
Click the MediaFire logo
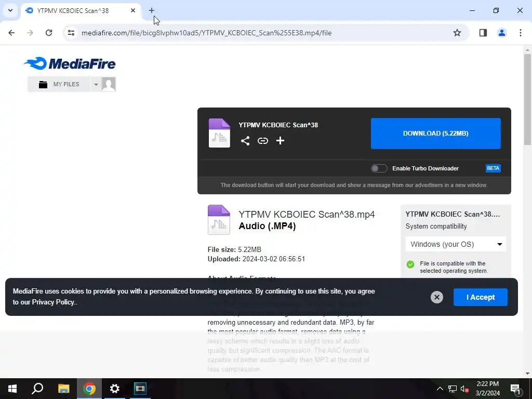pyautogui.click(x=70, y=63)
